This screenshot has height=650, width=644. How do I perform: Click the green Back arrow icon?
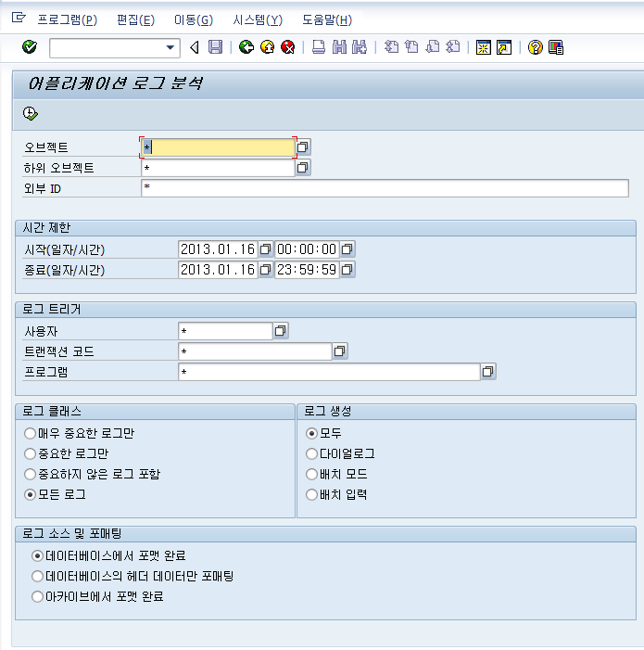246,47
